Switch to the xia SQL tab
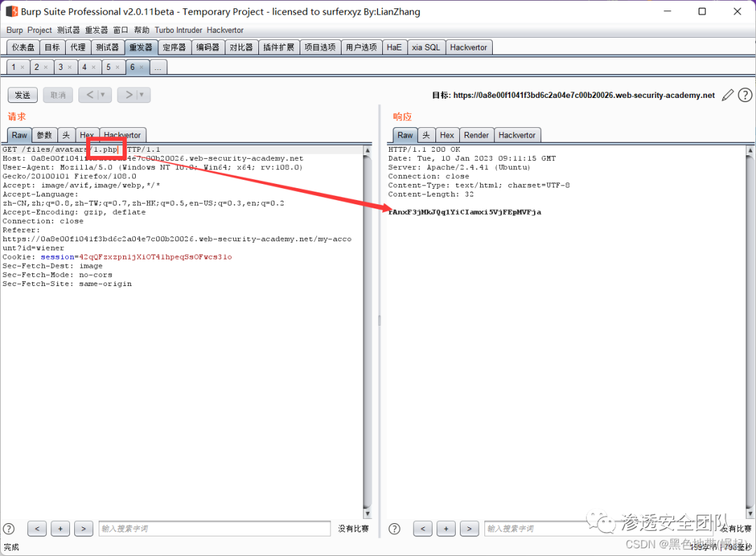This screenshot has width=756, height=556. 426,48
